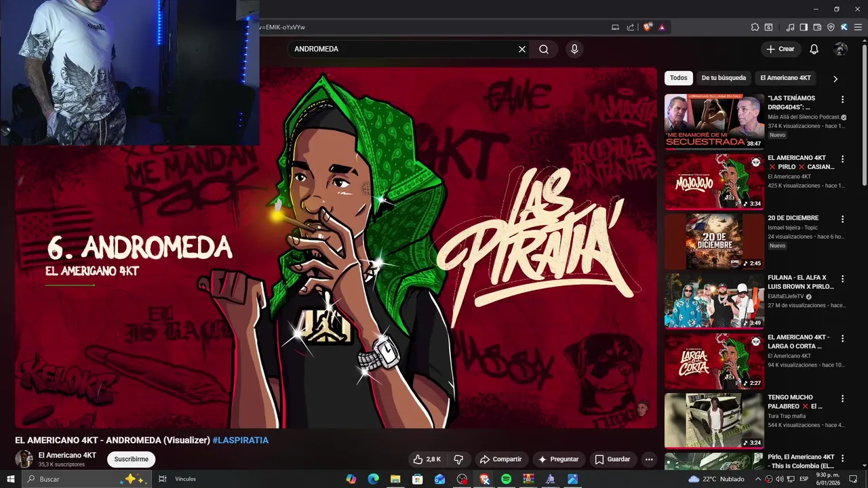The height and width of the screenshot is (488, 868).
Task: Click the share page icon in address bar
Action: click(x=631, y=27)
